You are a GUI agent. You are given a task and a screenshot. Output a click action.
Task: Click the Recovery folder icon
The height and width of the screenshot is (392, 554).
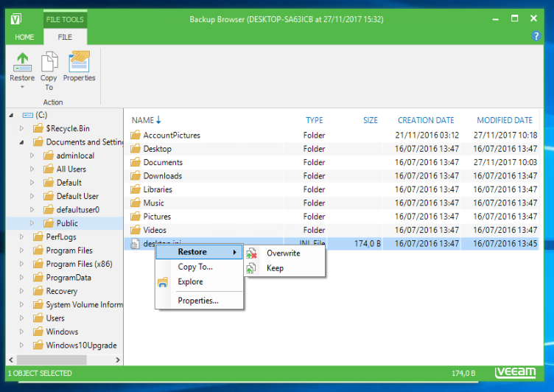click(x=38, y=291)
